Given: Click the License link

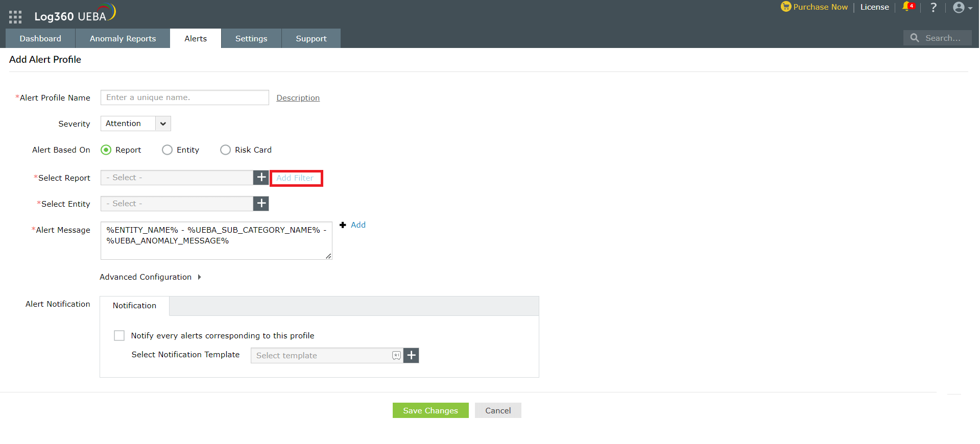Looking at the screenshot, I should point(875,7).
